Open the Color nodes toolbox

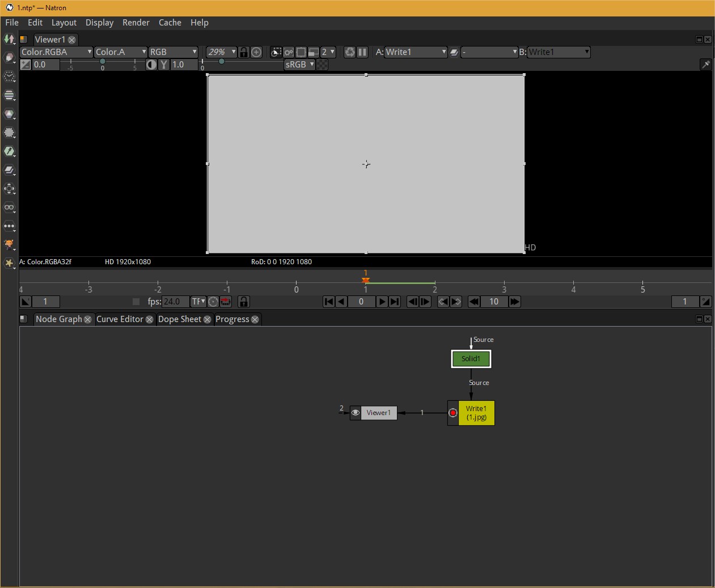pyautogui.click(x=9, y=114)
